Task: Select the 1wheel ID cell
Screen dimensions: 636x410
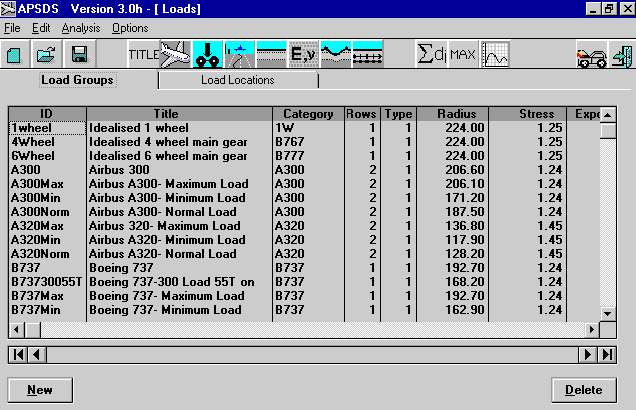Action: click(47, 128)
